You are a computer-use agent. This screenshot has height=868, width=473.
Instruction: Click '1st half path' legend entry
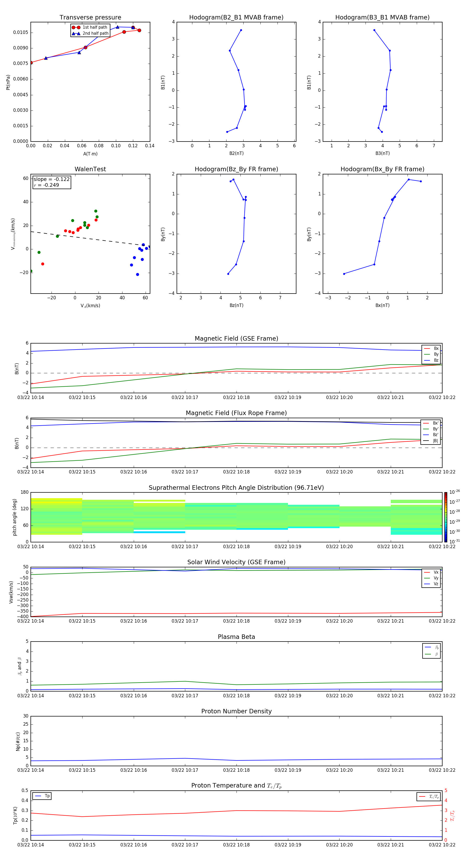click(90, 27)
